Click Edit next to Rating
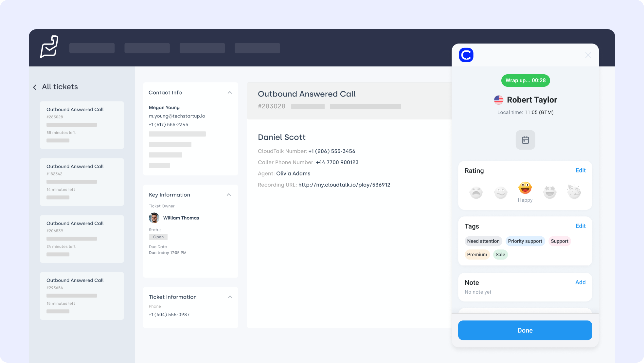Screen dimensions: 644x363 coord(581,170)
